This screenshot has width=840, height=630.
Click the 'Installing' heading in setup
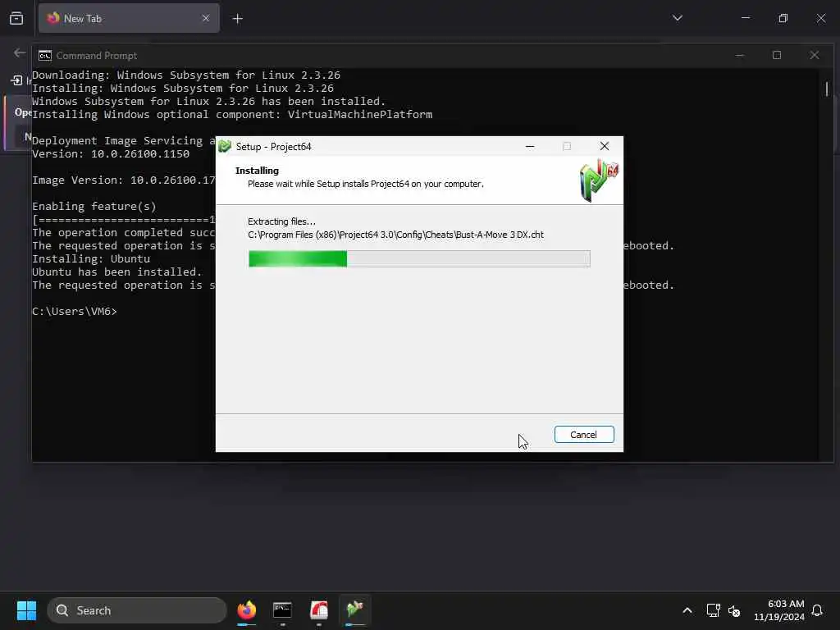[x=257, y=171]
